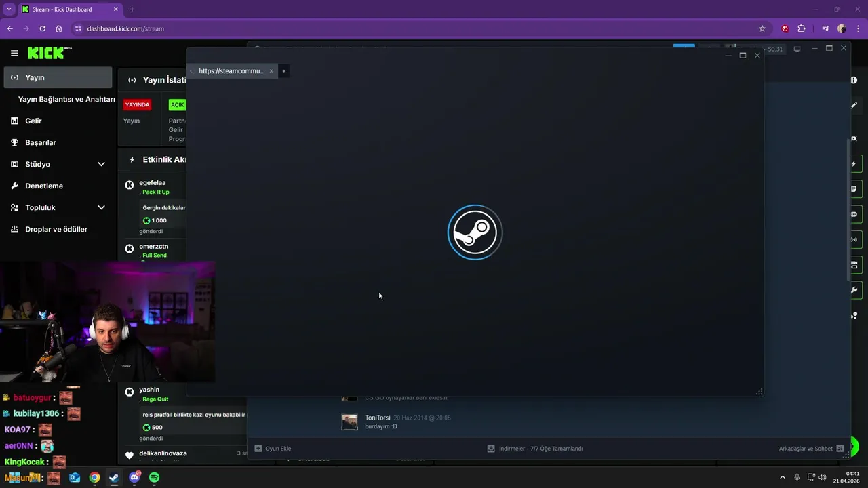868x488 pixels.
Task: Click the YAYINDA live badge
Action: 137,104
